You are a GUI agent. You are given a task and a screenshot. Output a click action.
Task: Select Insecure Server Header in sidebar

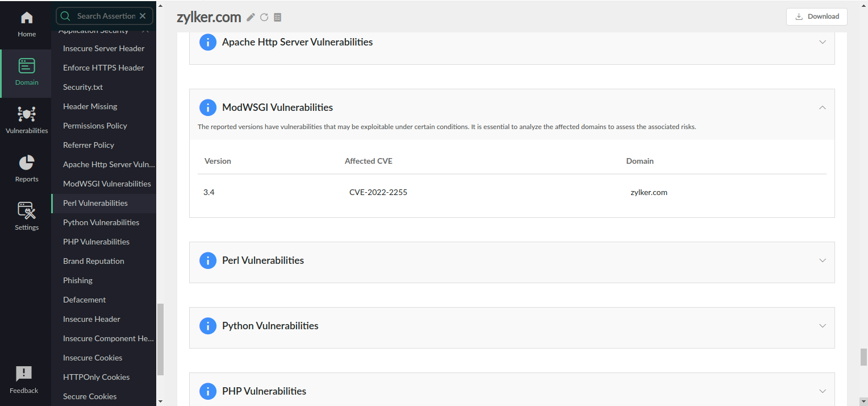104,48
